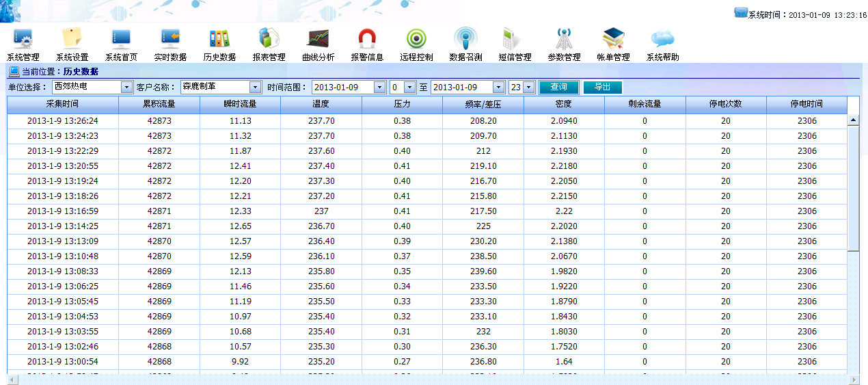Open the 系统帮助 help cloud icon

pos(662,38)
